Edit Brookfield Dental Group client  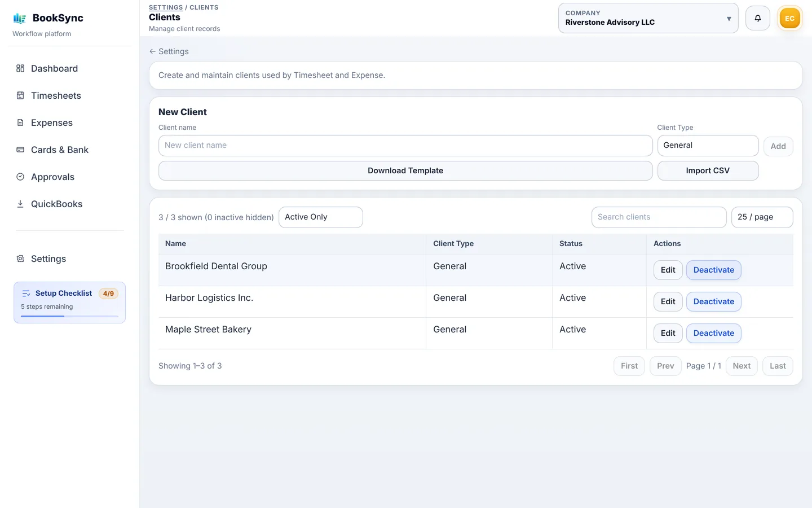668,270
